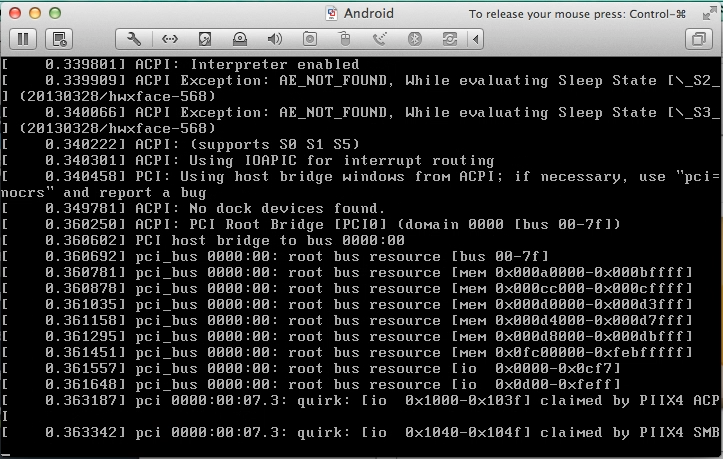Pause the Android virtual machine
Screen dimensions: 723x459
coord(23,39)
